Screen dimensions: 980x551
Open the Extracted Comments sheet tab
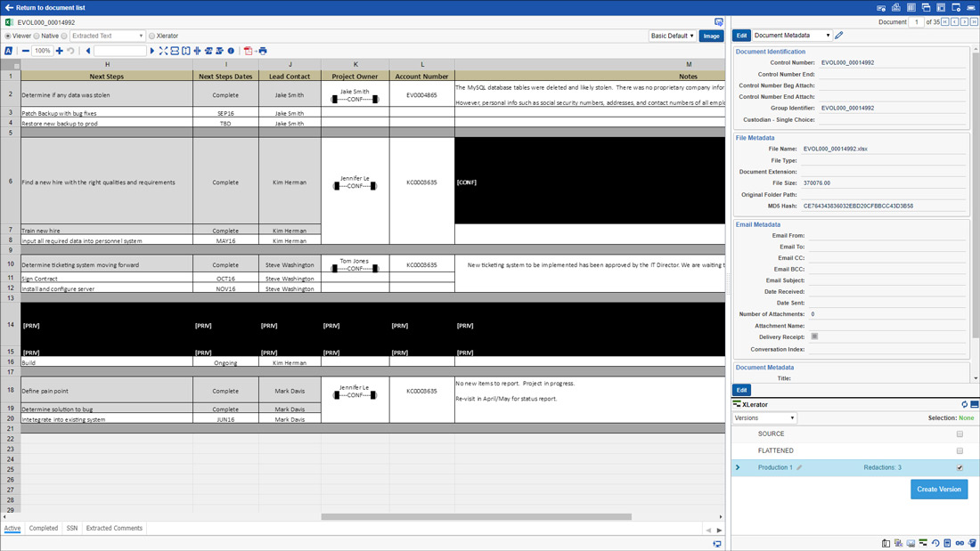(x=114, y=529)
